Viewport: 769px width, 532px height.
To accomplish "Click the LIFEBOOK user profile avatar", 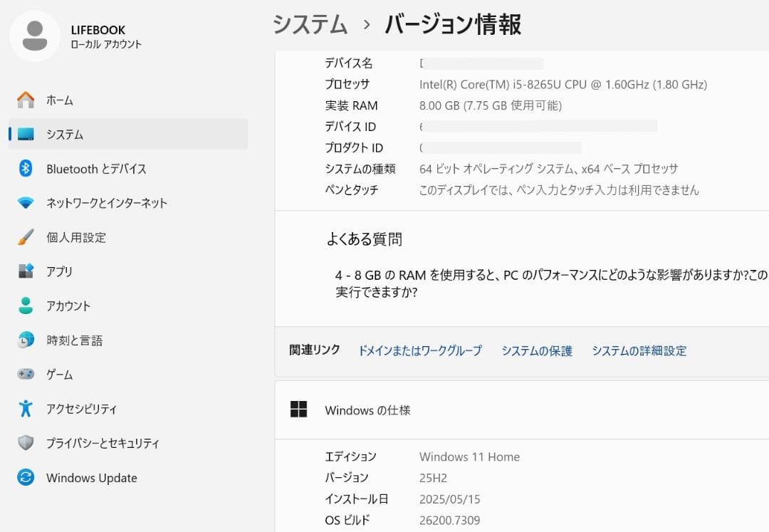I will coord(34,36).
